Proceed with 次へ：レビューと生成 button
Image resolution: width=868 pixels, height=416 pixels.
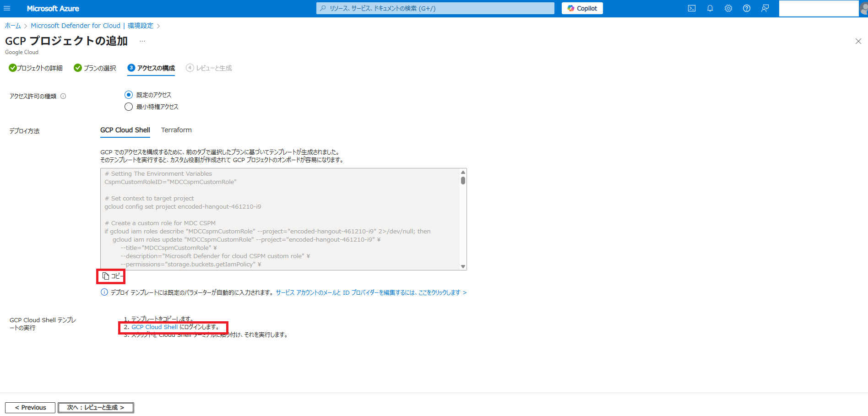pos(96,407)
